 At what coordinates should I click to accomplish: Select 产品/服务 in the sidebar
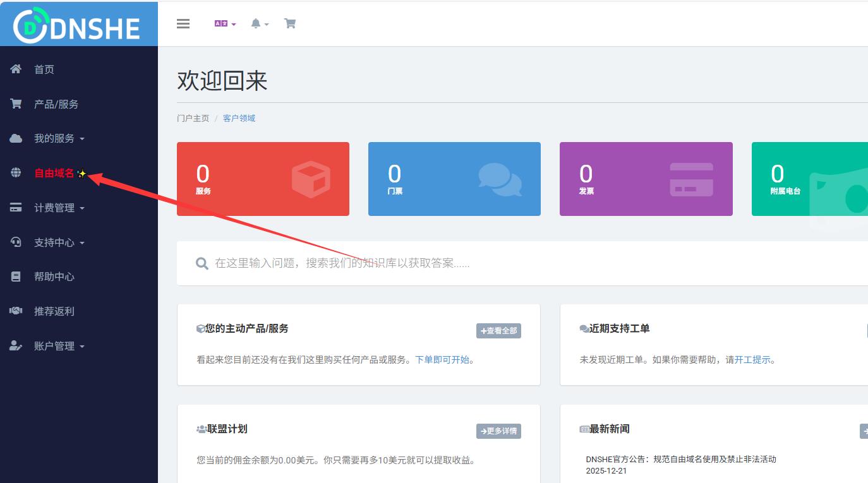(56, 104)
